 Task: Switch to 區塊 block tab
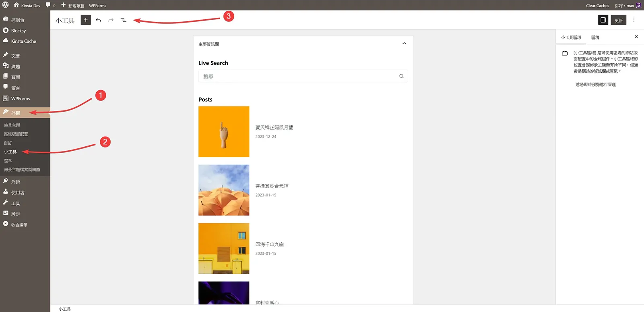595,37
